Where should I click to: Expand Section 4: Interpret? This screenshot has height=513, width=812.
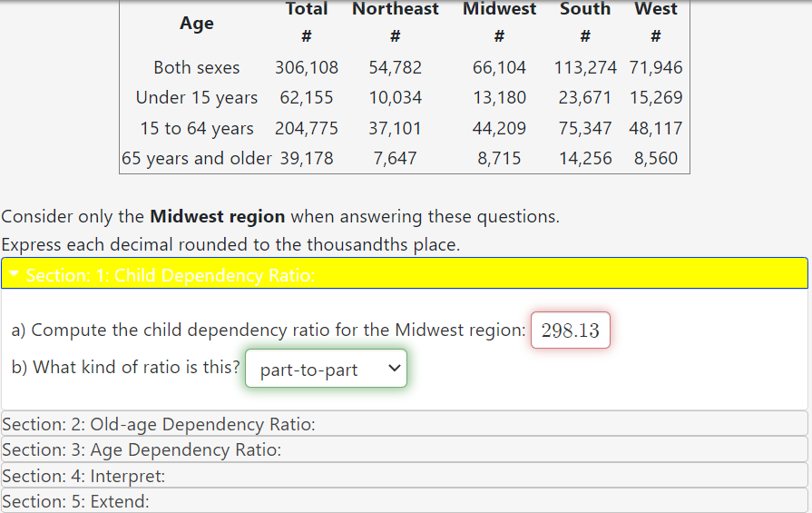pyautogui.click(x=405, y=475)
